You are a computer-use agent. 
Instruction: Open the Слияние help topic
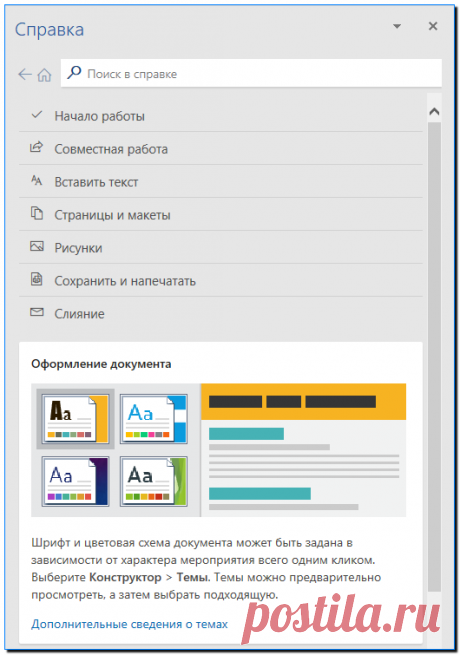point(221,314)
